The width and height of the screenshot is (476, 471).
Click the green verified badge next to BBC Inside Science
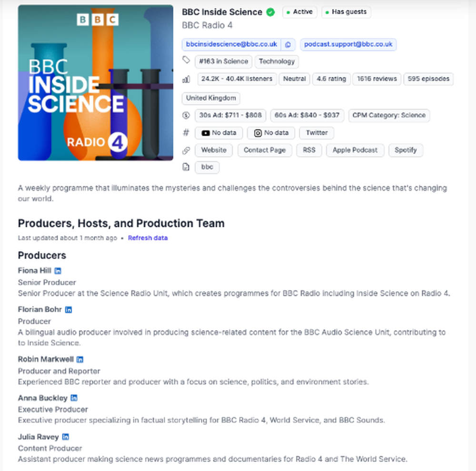(x=270, y=12)
